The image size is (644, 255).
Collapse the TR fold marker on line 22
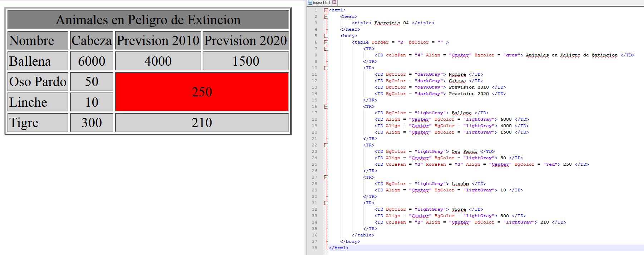[x=326, y=145]
